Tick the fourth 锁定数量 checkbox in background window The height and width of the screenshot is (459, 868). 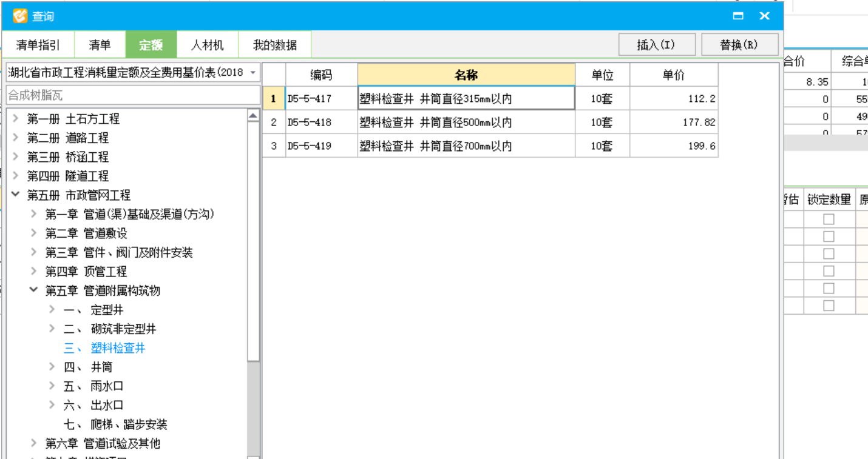[x=829, y=271]
